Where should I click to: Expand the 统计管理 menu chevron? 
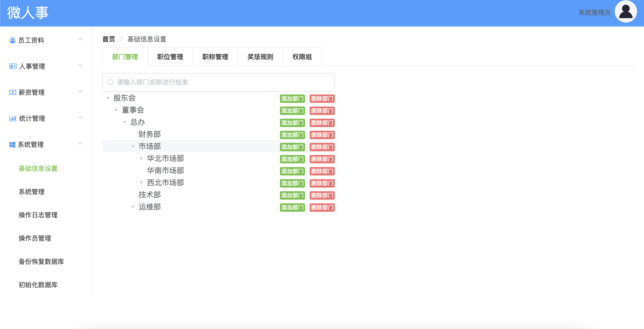(x=80, y=117)
